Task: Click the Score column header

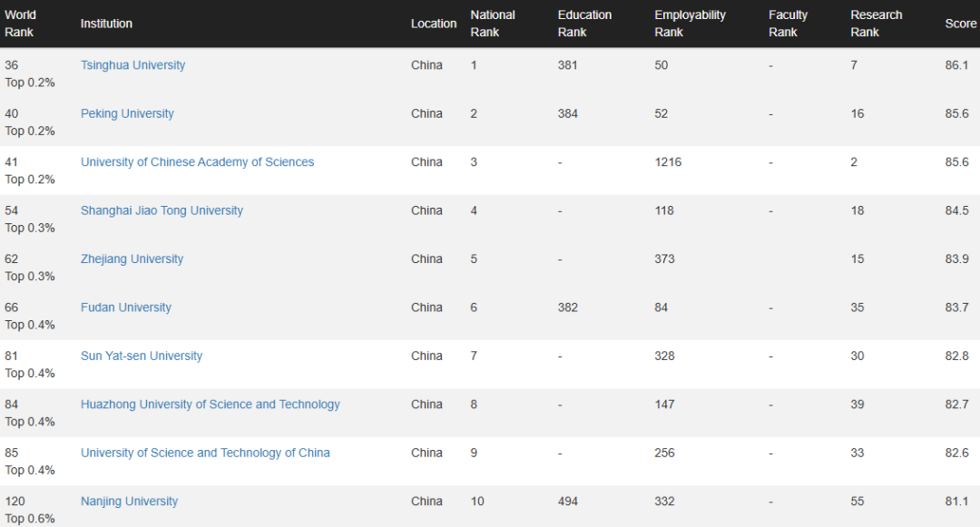Action: pyautogui.click(x=961, y=24)
